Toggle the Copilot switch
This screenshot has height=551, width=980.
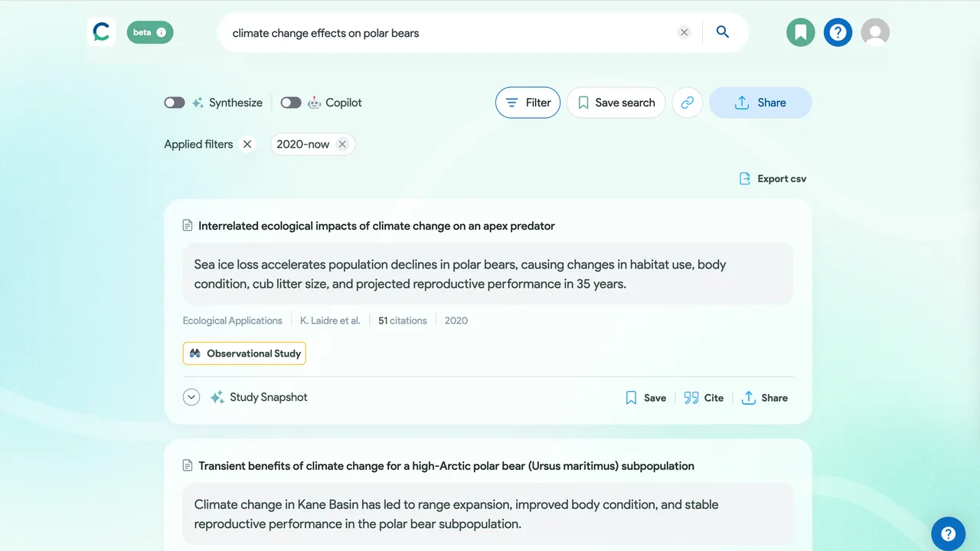click(291, 103)
